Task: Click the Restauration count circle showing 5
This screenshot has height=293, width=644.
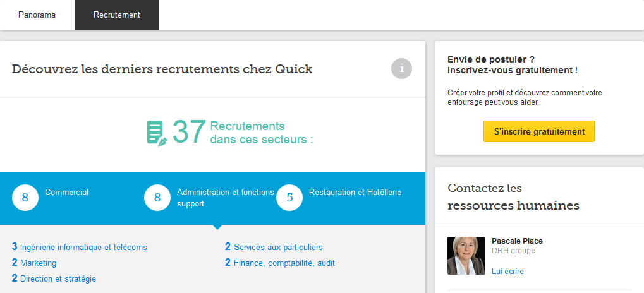Action: click(x=289, y=198)
